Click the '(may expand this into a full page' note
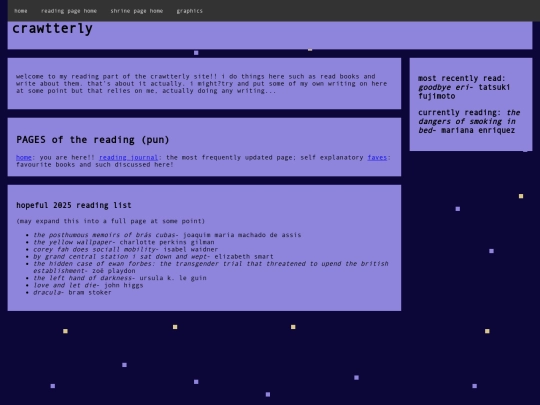The width and height of the screenshot is (540, 405). (x=111, y=221)
